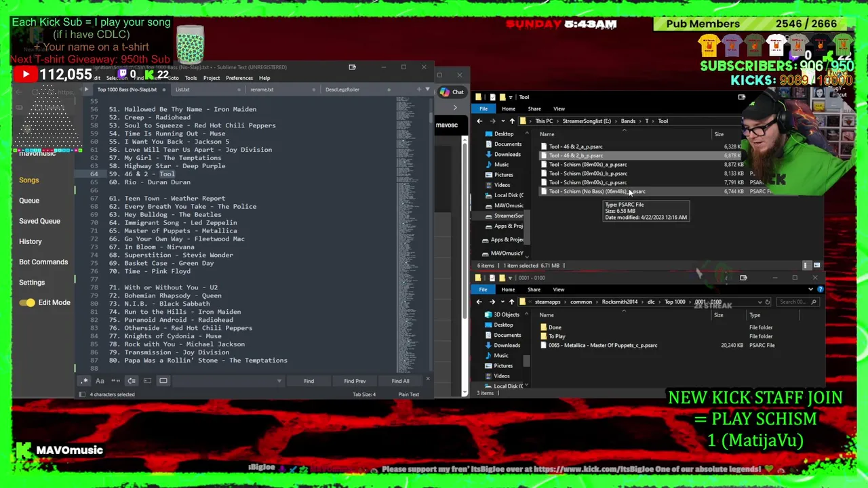Image resolution: width=868 pixels, height=488 pixels.
Task: Select Tool - Schism (08m00s)_a_p.psarc file
Action: click(x=588, y=165)
